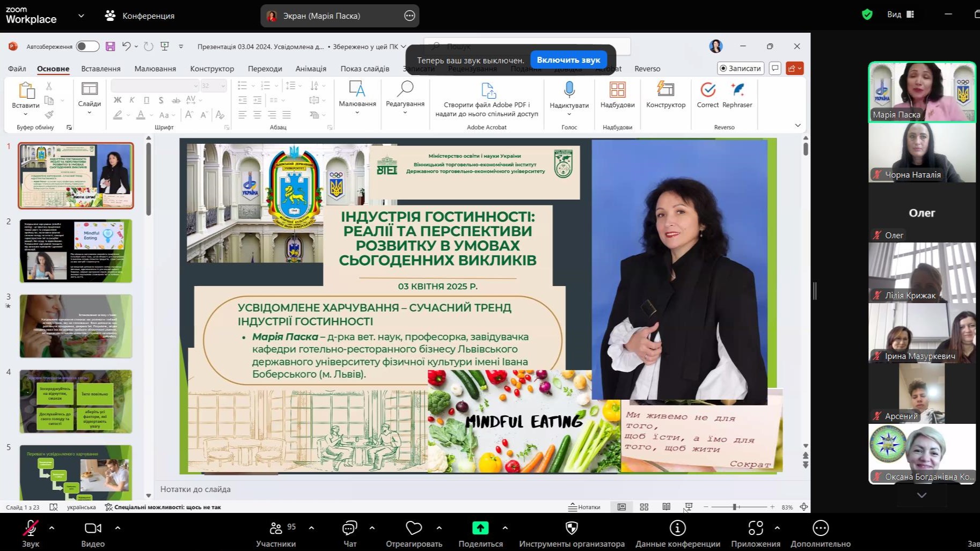Toggle the Автозбереження switch
The image size is (980, 551).
pos(87,47)
